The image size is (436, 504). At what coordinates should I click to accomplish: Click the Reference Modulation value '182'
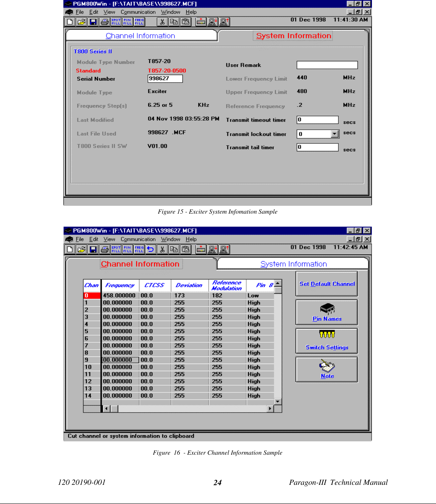pos(228,295)
